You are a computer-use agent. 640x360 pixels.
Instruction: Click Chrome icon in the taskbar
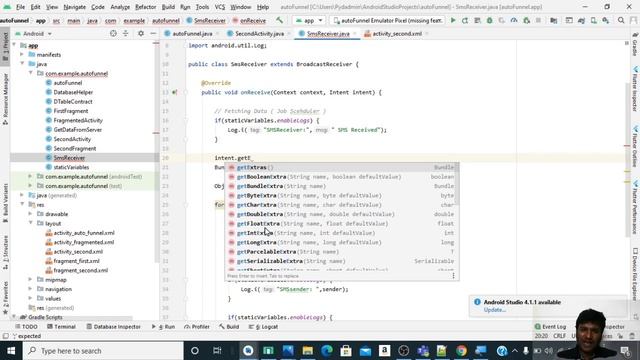461,351
